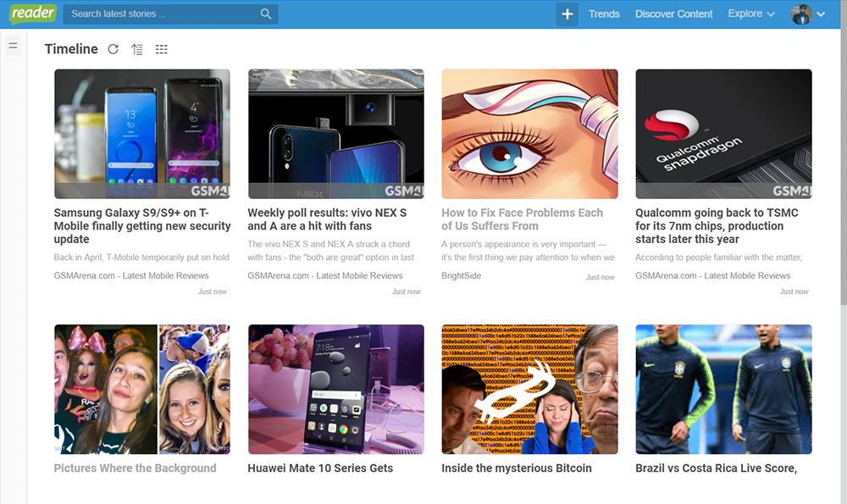The height and width of the screenshot is (504, 847).
Task: Click the reader logo
Action: click(32, 14)
